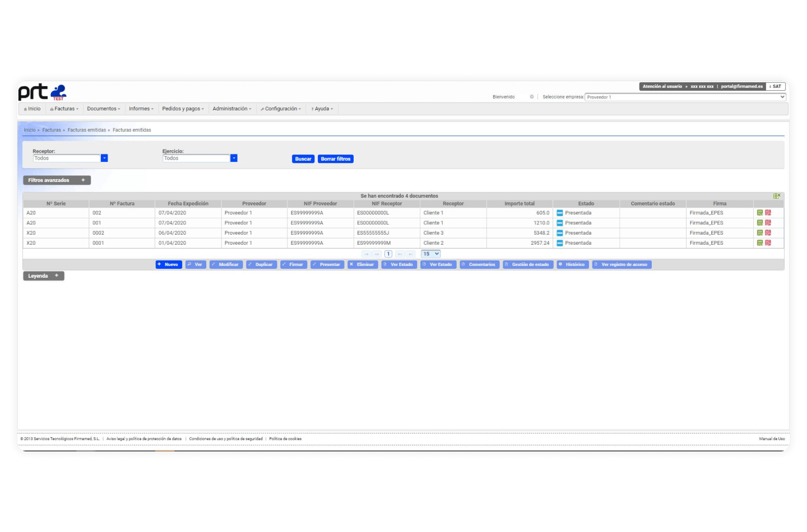Open the Seleccione empresa dropdown
Screen dimensions: 807x532
(685, 97)
